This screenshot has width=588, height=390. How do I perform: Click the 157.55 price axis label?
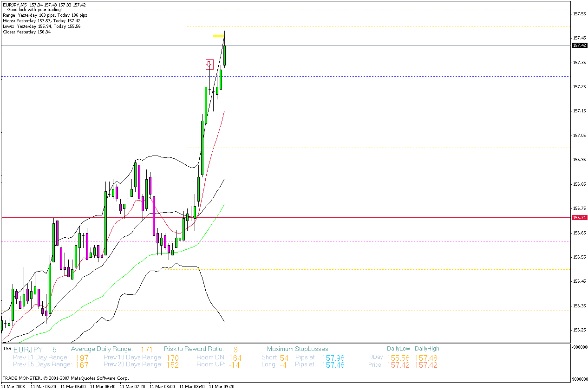coord(579,14)
